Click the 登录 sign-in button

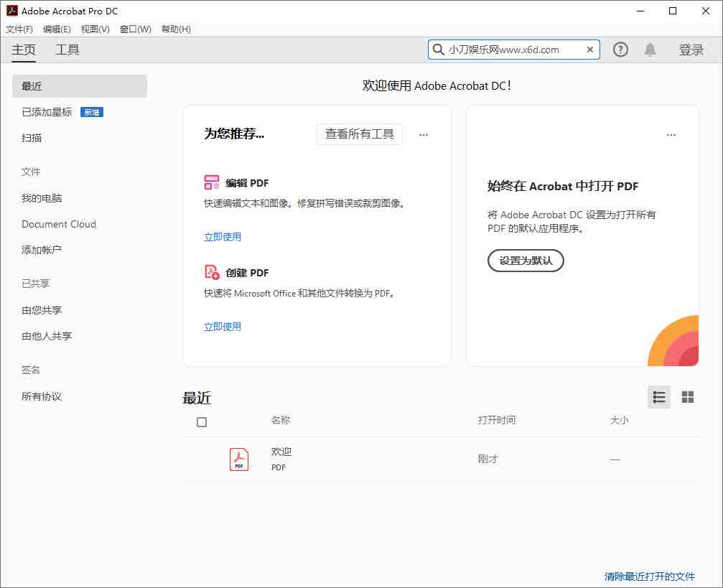[691, 50]
